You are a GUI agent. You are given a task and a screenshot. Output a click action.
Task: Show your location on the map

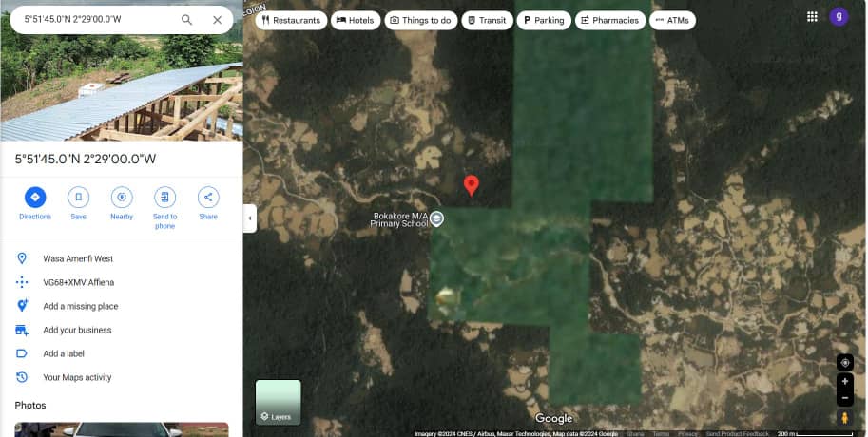tap(845, 363)
